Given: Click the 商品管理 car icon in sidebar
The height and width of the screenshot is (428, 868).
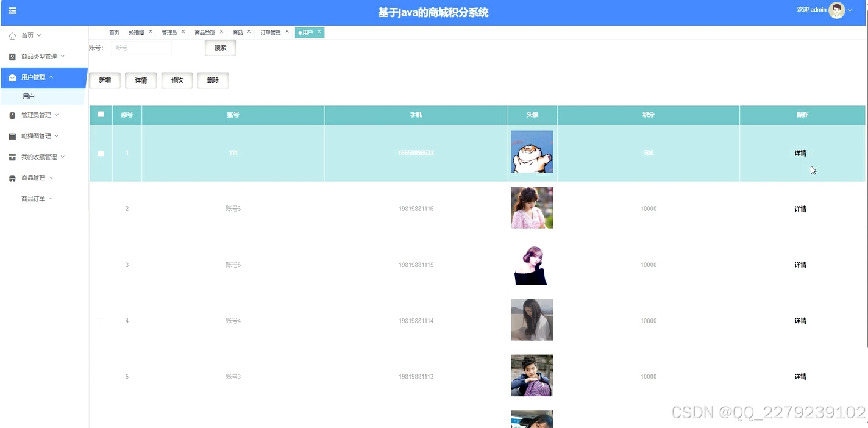Looking at the screenshot, I should point(13,177).
